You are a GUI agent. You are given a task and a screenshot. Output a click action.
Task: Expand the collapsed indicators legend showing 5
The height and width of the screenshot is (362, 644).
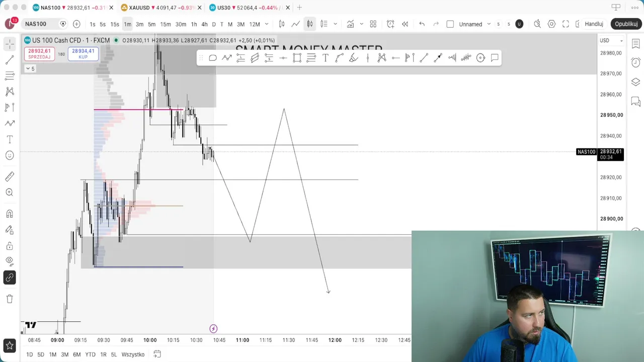pyautogui.click(x=30, y=69)
